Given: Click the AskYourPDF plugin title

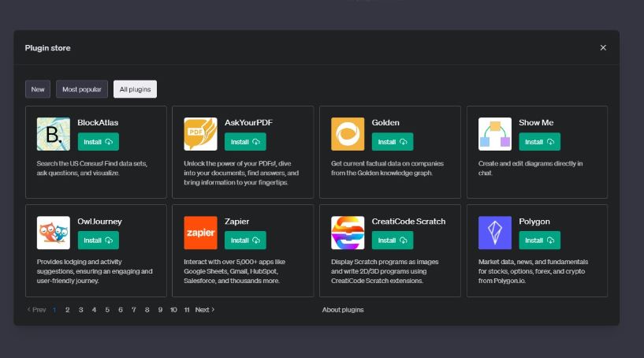Looking at the screenshot, I should [248, 122].
